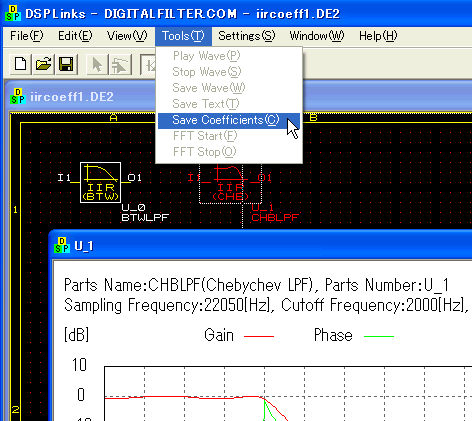Click the BTWLPF part label
472x421 pixels.
pyautogui.click(x=145, y=218)
